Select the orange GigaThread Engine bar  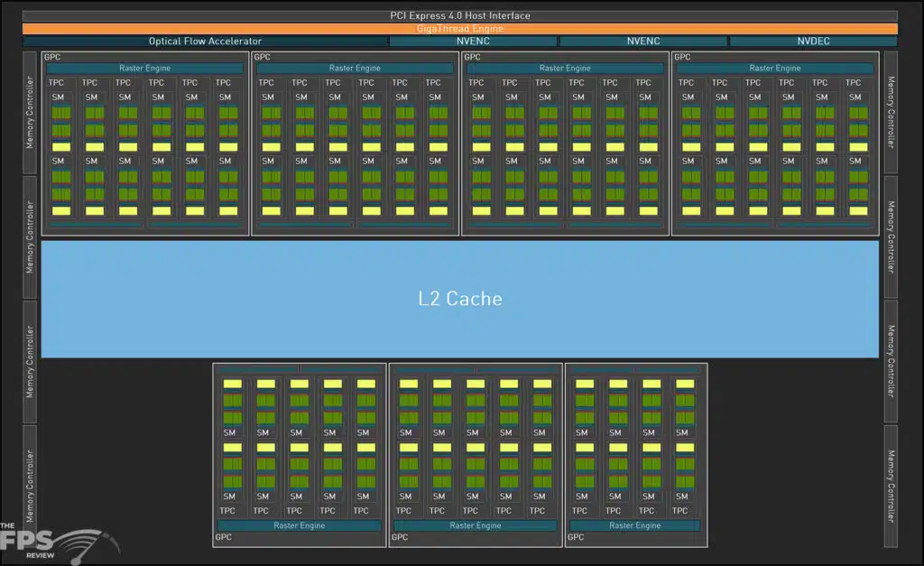pyautogui.click(x=459, y=28)
